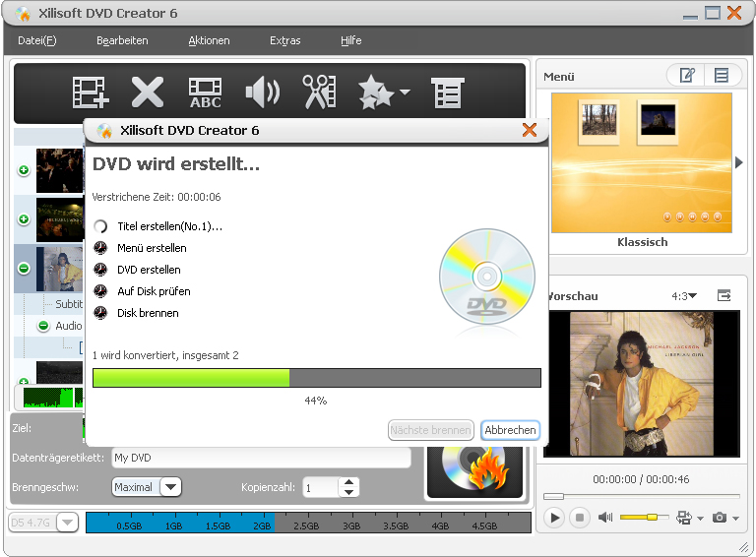756x557 pixels.
Task: Collapse the Audio tree node
Action: [x=43, y=326]
